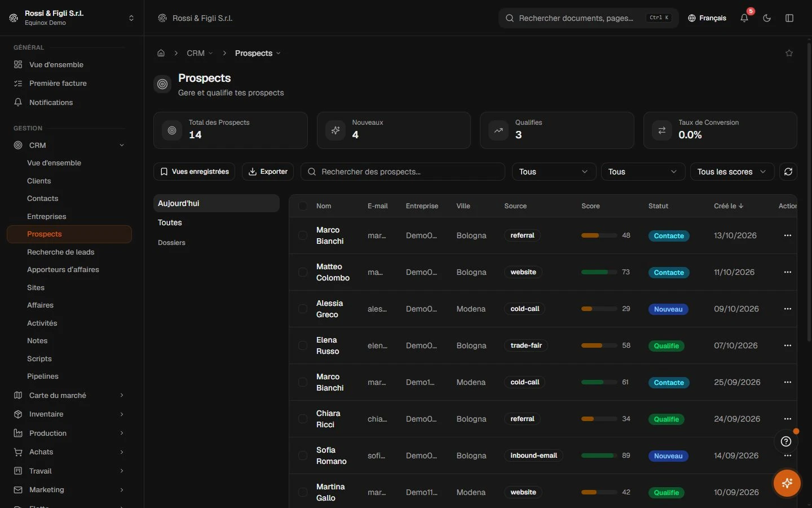Switch to the Toutes view
Screen dimensions: 812x508
coord(217,222)
